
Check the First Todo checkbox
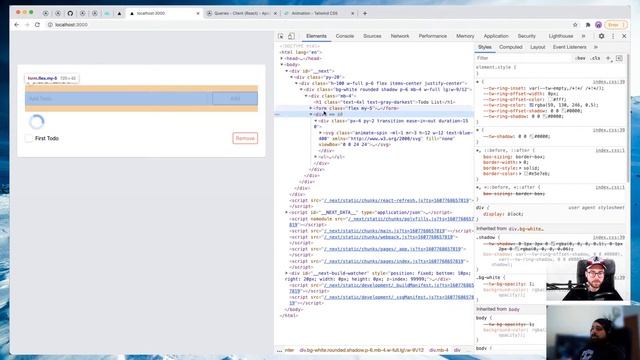(x=29, y=138)
